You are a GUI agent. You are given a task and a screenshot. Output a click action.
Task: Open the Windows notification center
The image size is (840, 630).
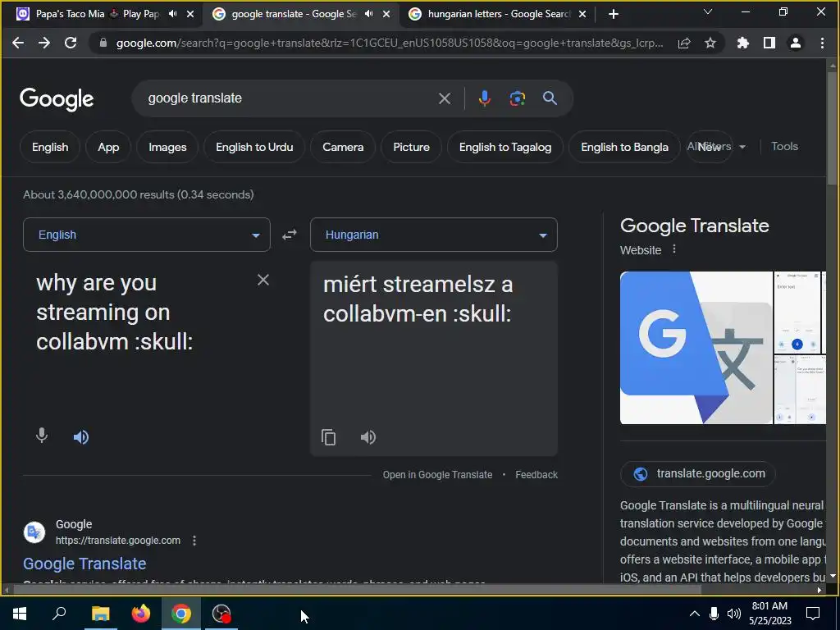click(x=813, y=614)
